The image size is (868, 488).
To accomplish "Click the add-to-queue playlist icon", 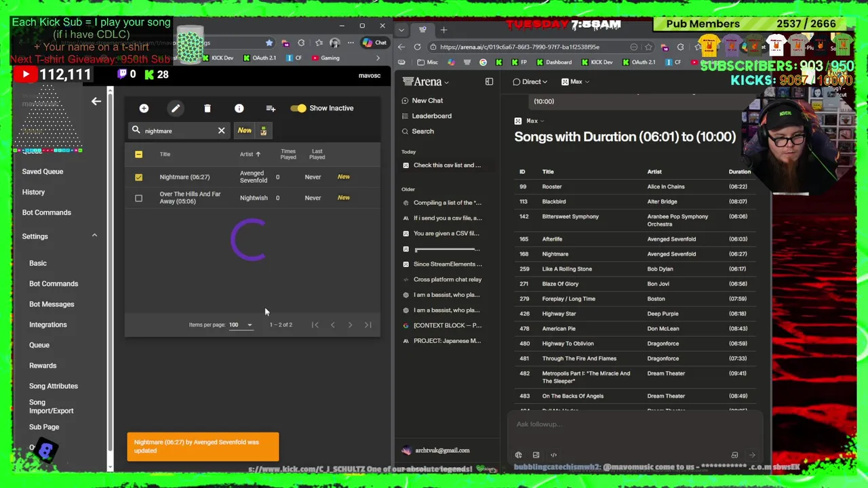I will click(x=271, y=108).
